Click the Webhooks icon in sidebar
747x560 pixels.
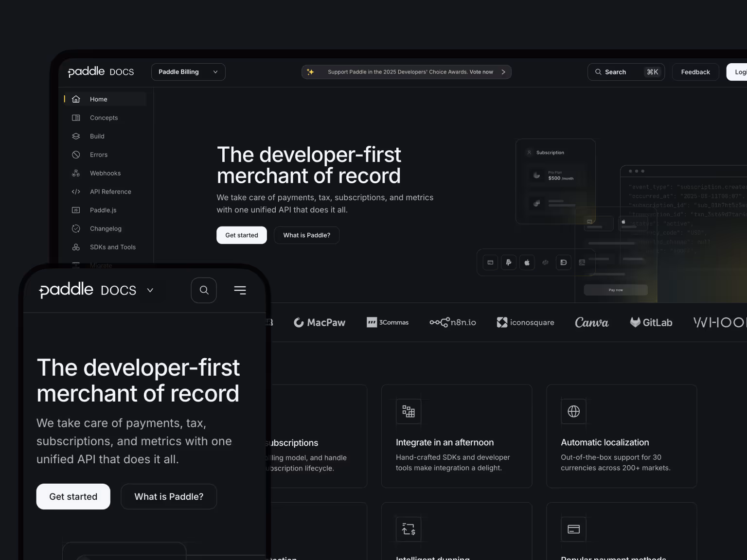pyautogui.click(x=76, y=173)
